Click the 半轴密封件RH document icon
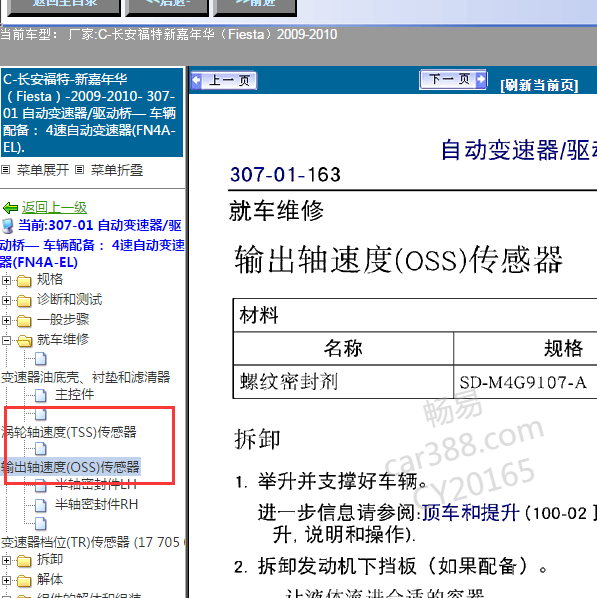This screenshot has width=597, height=598. coord(40,505)
